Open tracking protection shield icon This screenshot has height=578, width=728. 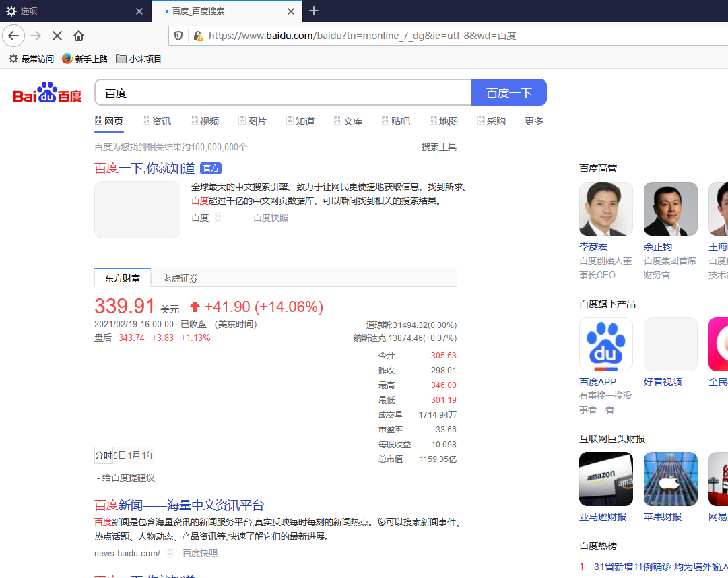[178, 36]
